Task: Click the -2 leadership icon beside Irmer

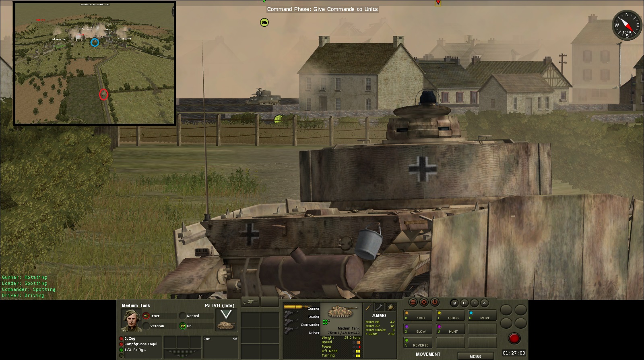Action: [146, 316]
